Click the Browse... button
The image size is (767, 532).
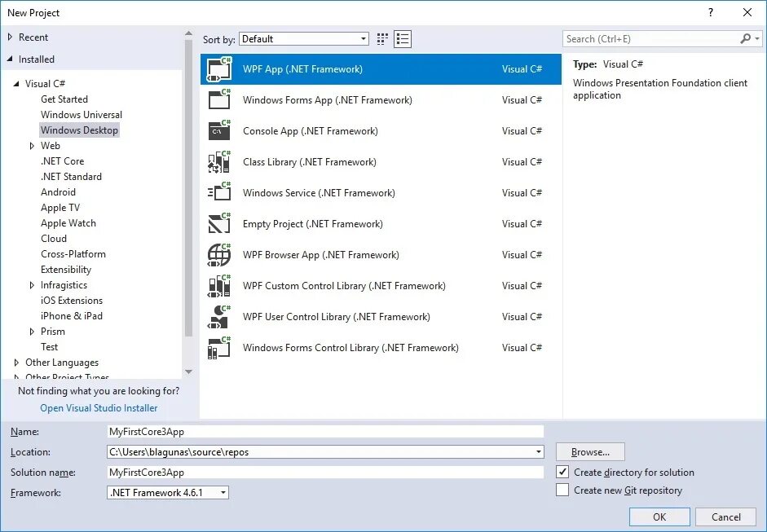click(x=590, y=452)
